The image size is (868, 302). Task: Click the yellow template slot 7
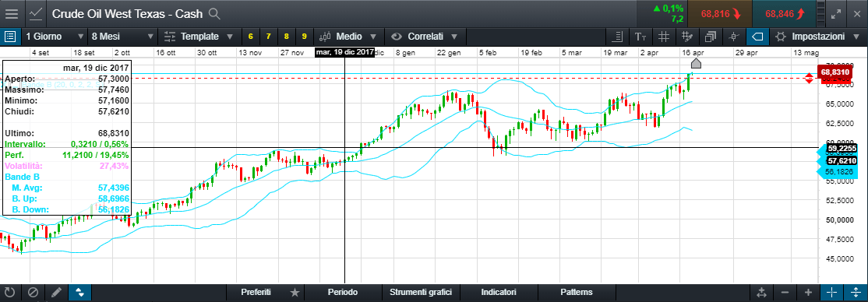269,37
